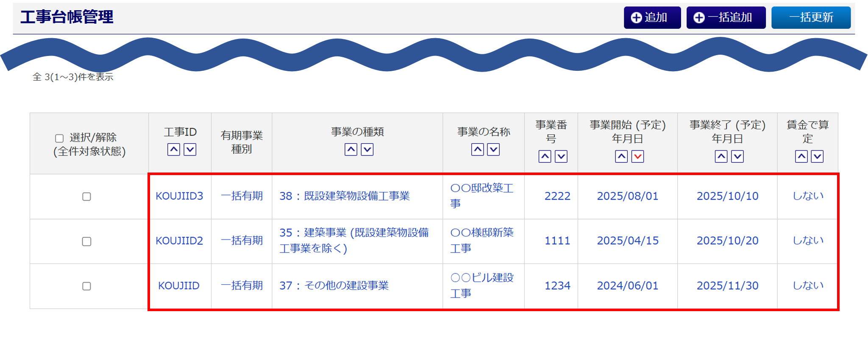Sort 工事ID column descending

pyautogui.click(x=190, y=150)
